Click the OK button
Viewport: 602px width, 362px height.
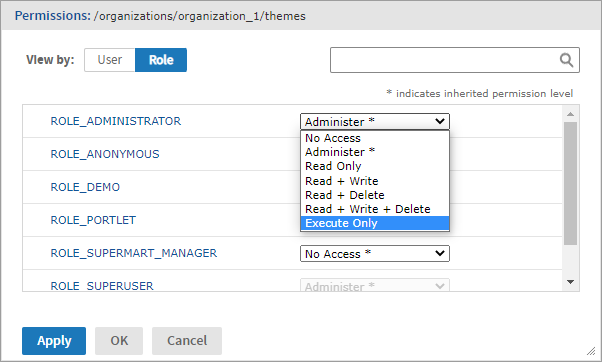(119, 341)
